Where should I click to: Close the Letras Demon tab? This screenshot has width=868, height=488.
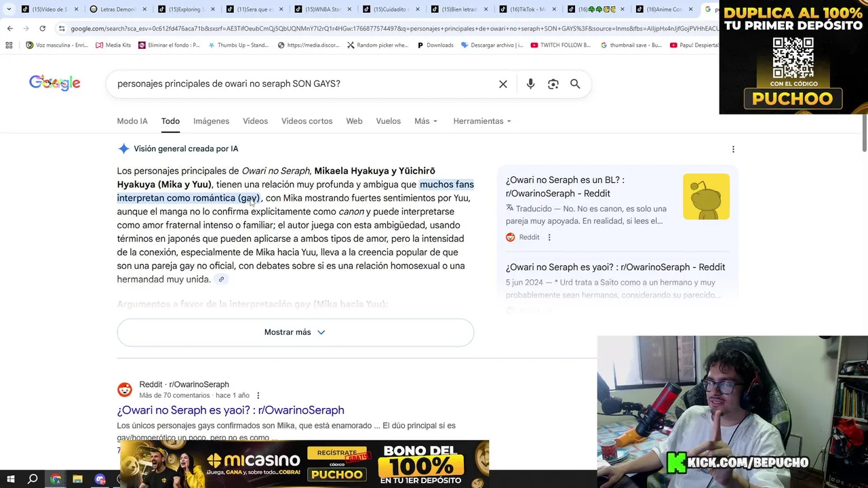pos(144,9)
